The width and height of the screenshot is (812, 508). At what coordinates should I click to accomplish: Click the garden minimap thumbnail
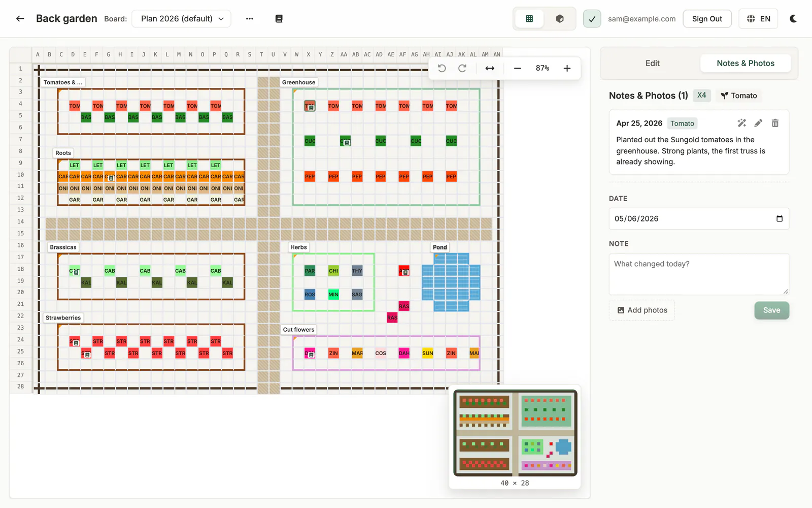(515, 433)
